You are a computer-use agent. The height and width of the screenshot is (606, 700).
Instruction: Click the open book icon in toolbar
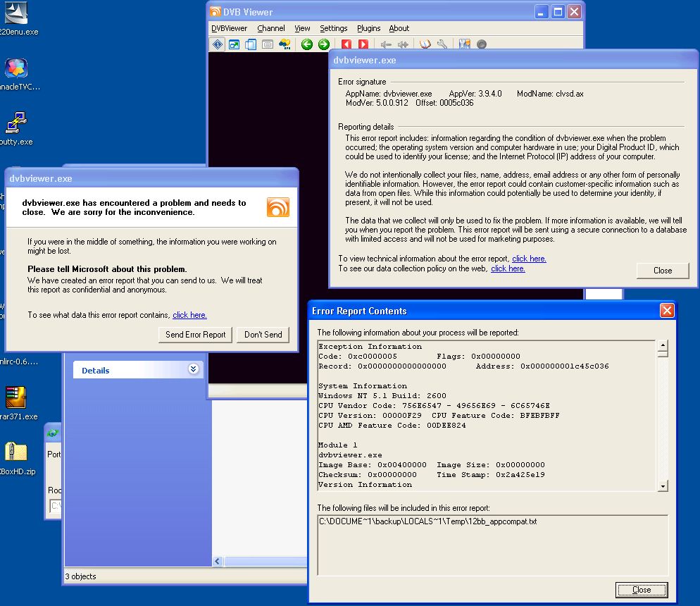425,44
